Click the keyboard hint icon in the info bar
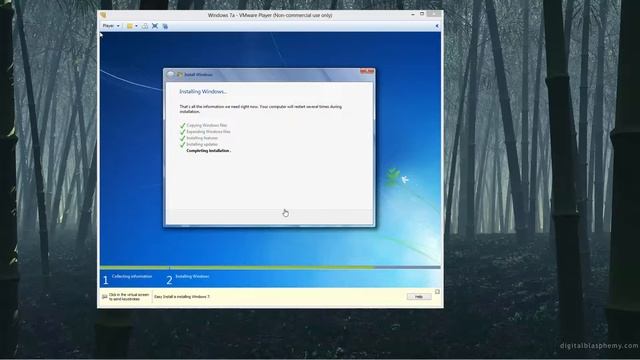 coord(104,297)
